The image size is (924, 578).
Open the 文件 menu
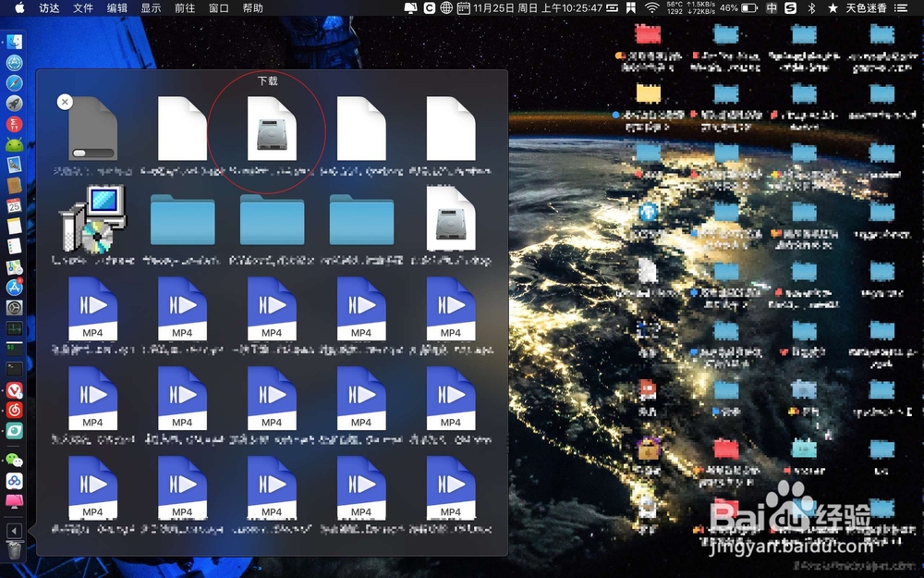(83, 7)
